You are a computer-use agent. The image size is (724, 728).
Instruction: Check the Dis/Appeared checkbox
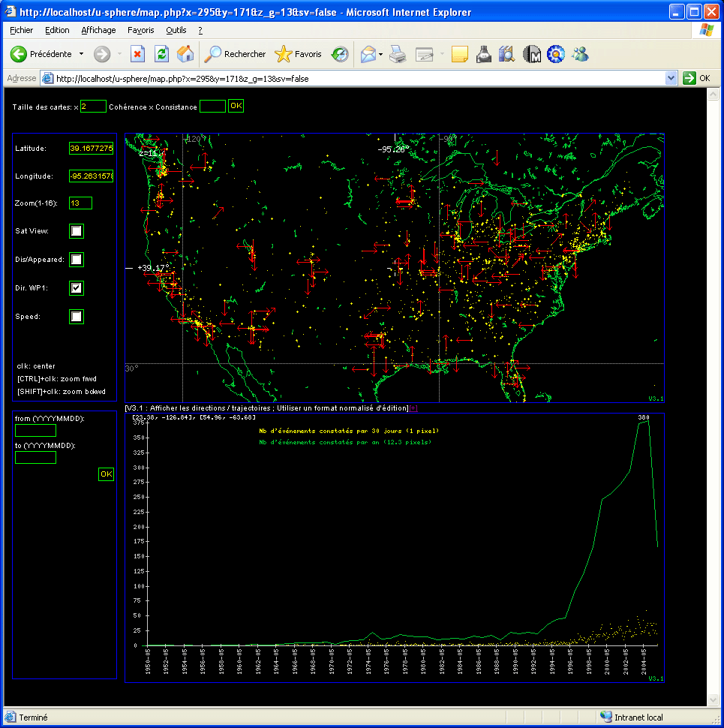click(x=75, y=260)
